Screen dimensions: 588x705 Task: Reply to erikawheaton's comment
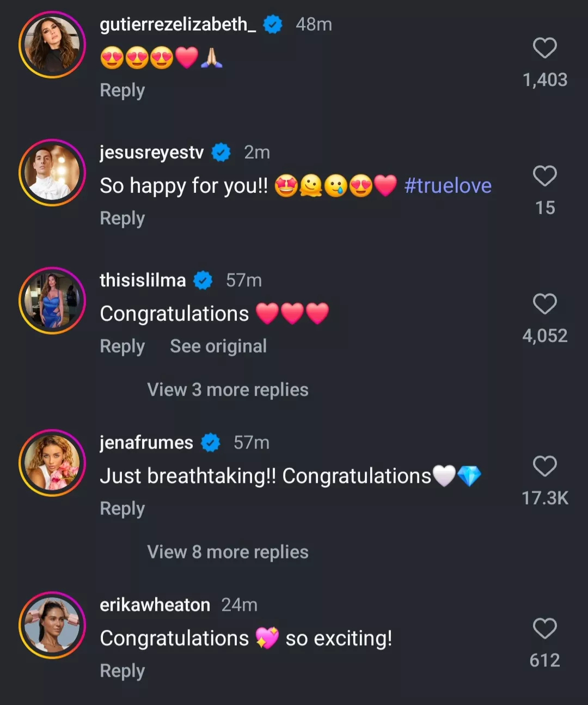122,671
